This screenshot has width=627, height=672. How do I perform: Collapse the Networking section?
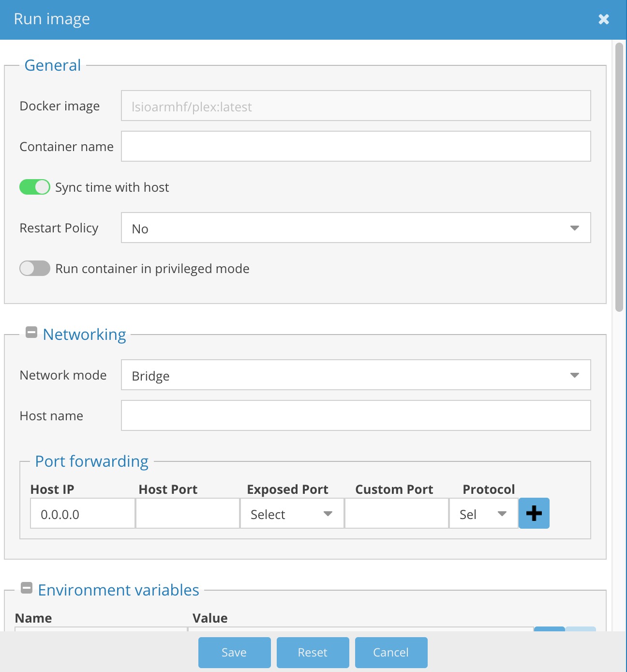[31, 333]
